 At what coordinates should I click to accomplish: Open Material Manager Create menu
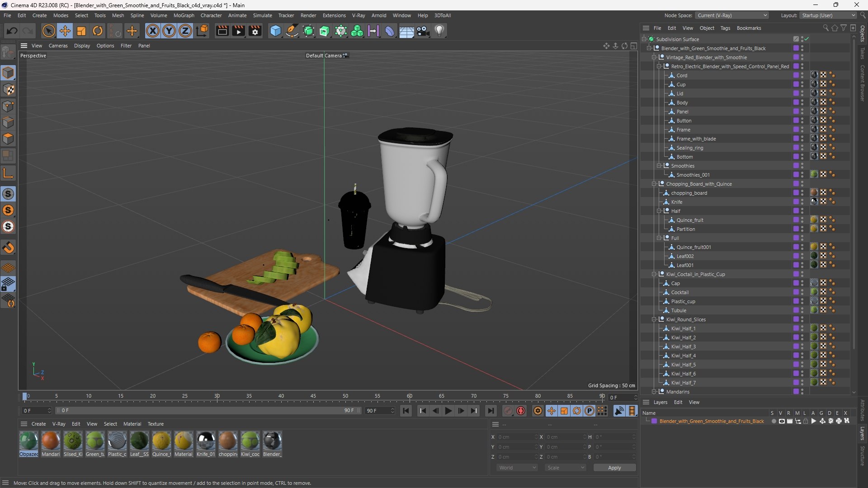(x=38, y=424)
